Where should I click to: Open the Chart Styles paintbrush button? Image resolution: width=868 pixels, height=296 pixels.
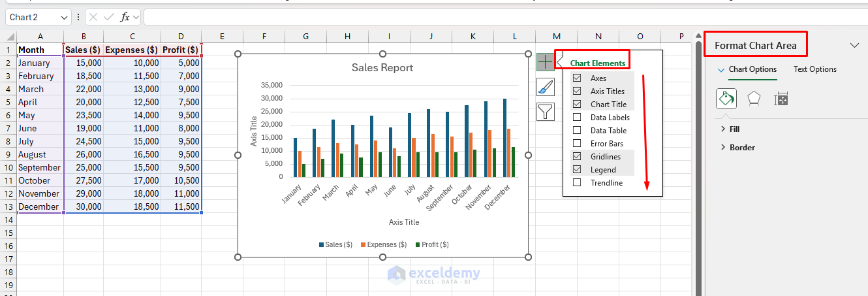click(x=546, y=87)
